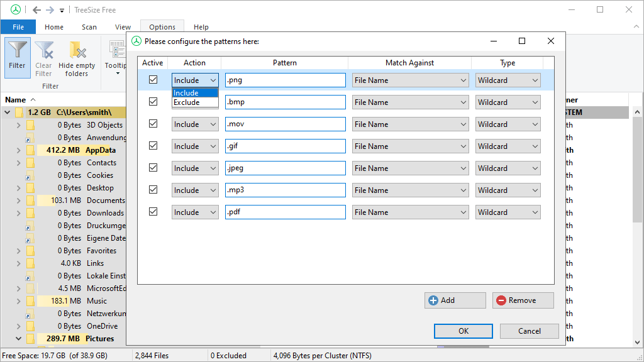Uncheck Active for the .gif pattern

point(153,146)
